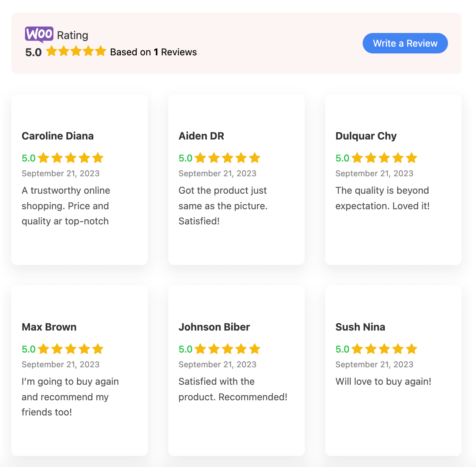This screenshot has height=467, width=476.
Task: Click Max Brown's second rating star
Action: tap(57, 349)
